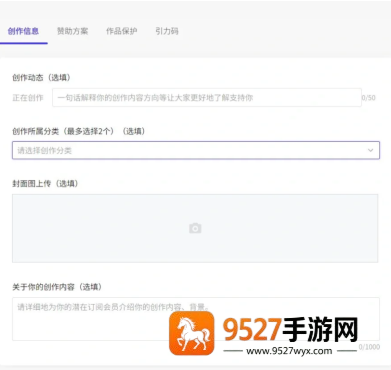Click the 关于你的创作内容（选填） label
Screen dimensions: 391x370
click(x=57, y=287)
